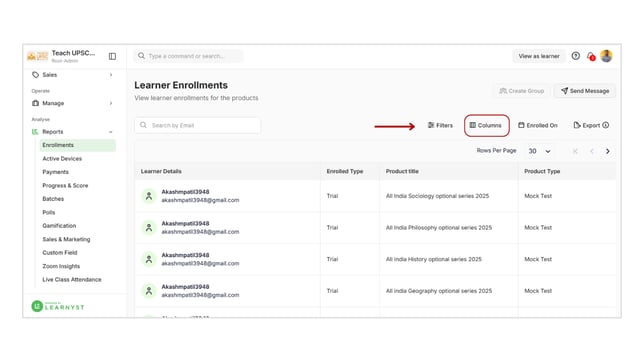Open the Live Class Attendance report

coord(72,279)
